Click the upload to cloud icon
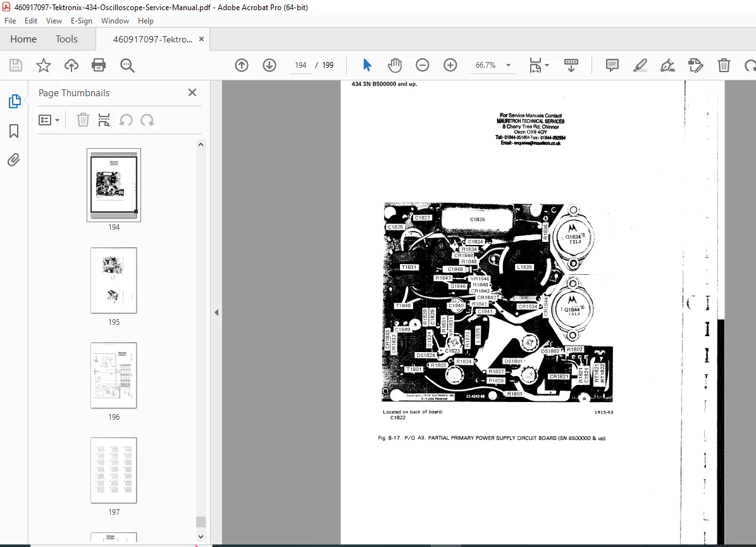756x547 pixels. click(71, 65)
